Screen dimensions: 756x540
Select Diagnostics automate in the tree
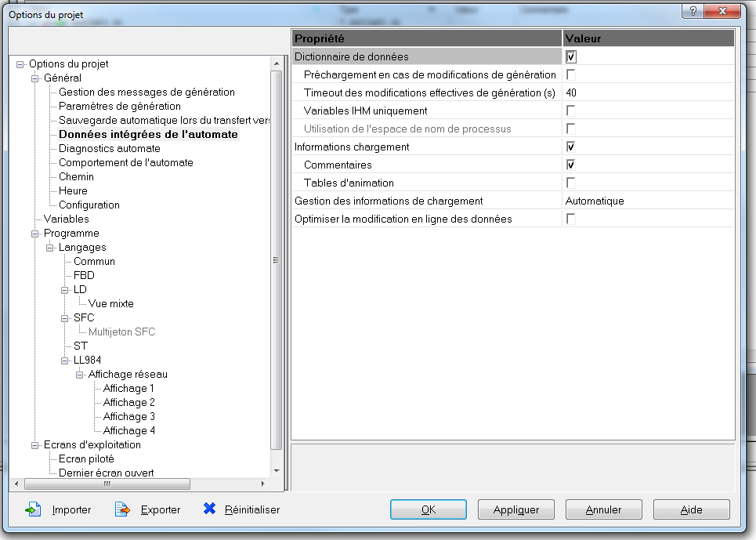click(x=109, y=148)
